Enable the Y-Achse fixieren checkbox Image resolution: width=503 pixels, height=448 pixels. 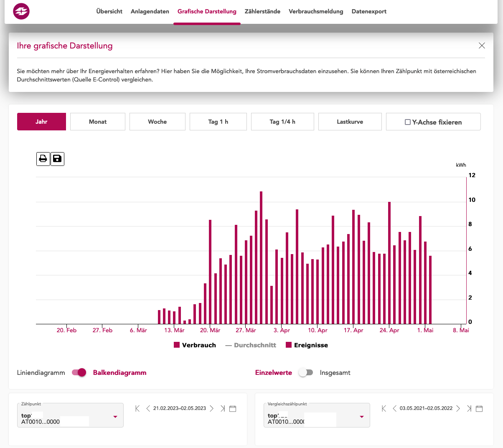pyautogui.click(x=408, y=122)
